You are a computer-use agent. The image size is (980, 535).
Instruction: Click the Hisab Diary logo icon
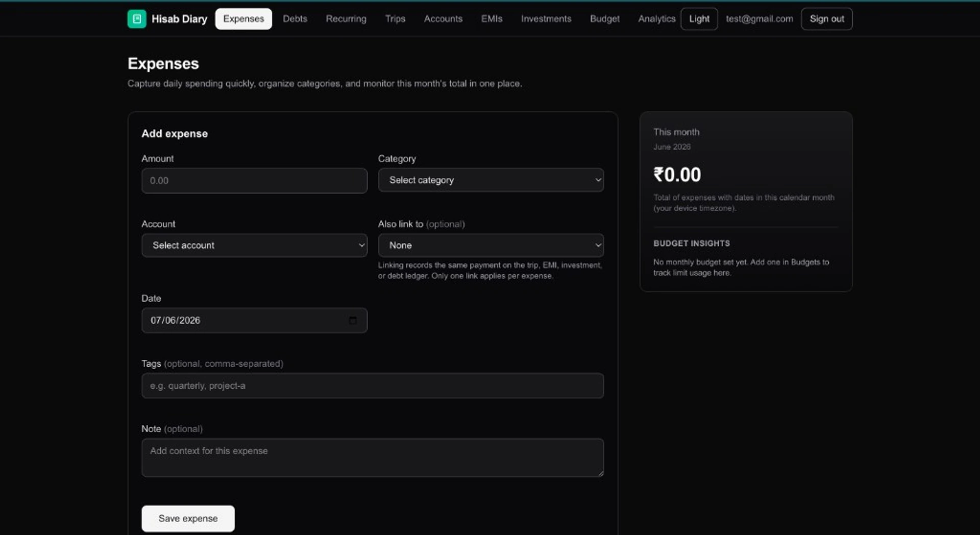point(137,19)
